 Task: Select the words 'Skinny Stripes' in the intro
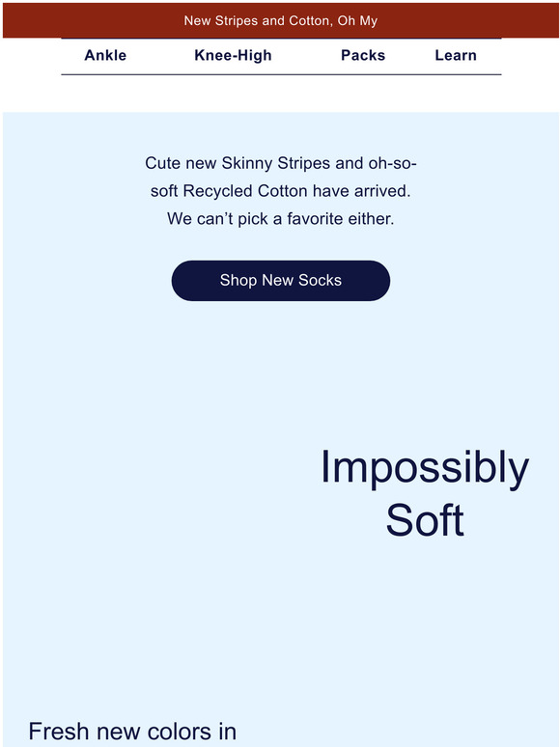pyautogui.click(x=276, y=163)
